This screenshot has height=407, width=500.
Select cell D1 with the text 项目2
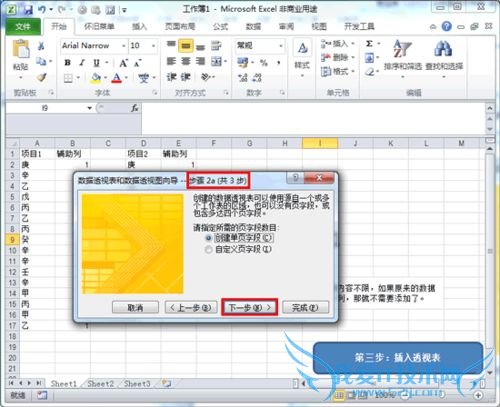(143, 154)
